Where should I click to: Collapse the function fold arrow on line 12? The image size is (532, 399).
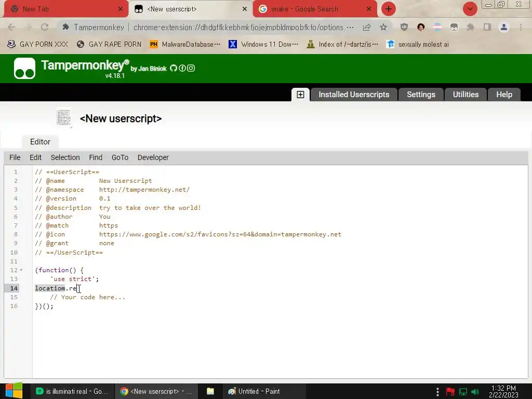point(21,270)
